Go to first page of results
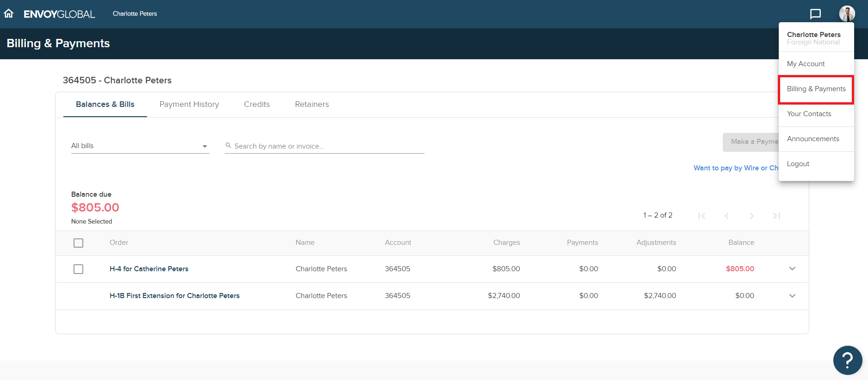The height and width of the screenshot is (380, 868). 702,216
